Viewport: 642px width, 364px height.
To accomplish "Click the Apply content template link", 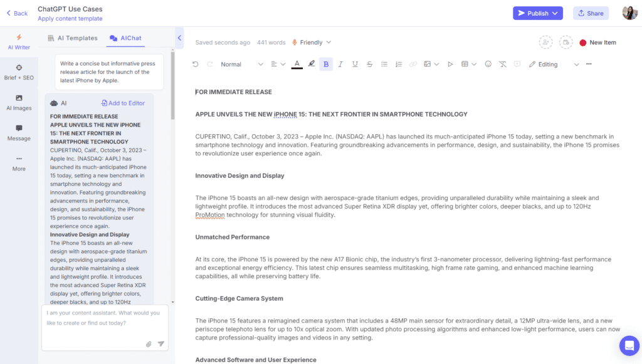I will click(70, 18).
